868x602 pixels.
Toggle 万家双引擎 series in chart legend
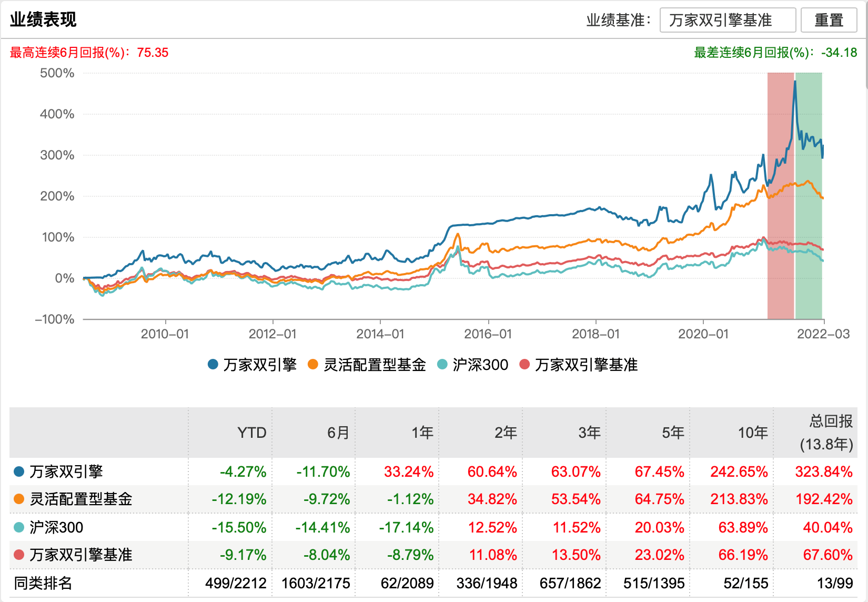coord(253,365)
